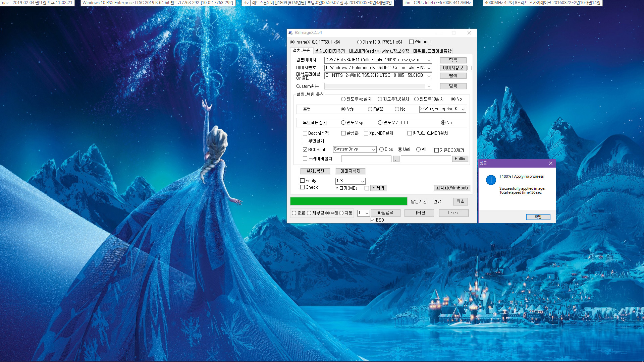Expand the 2-Win7.Enterprise.K label dropdown
The height and width of the screenshot is (362, 644).
(463, 109)
